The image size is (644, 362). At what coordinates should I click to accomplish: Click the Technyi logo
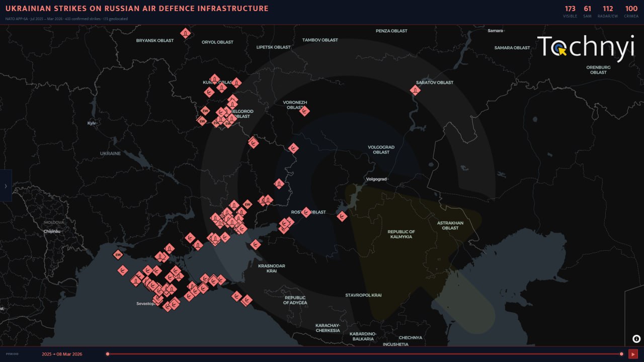pyautogui.click(x=585, y=48)
